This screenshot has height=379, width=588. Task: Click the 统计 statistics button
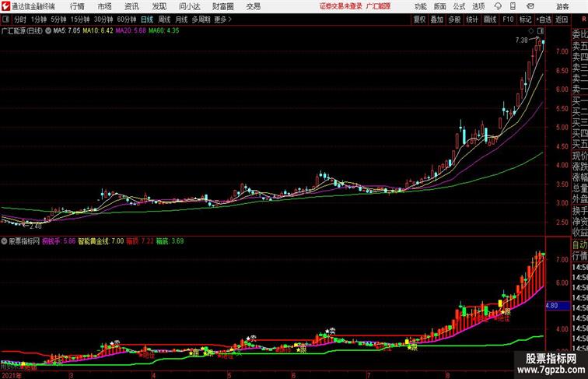click(472, 19)
